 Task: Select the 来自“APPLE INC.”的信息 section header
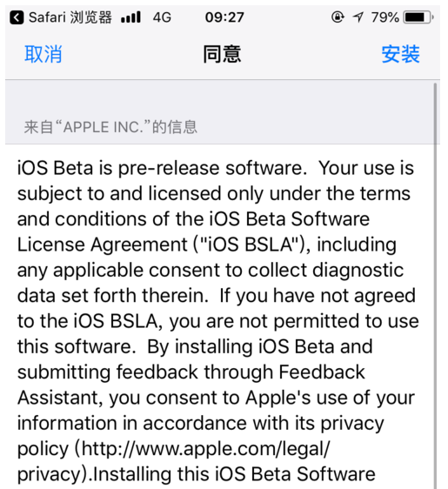[110, 127]
